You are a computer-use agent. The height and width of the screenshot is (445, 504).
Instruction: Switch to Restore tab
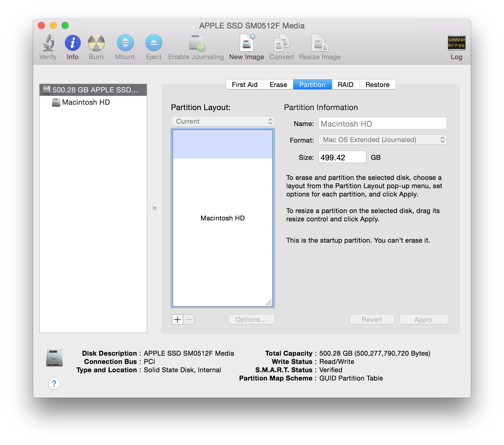pyautogui.click(x=377, y=85)
